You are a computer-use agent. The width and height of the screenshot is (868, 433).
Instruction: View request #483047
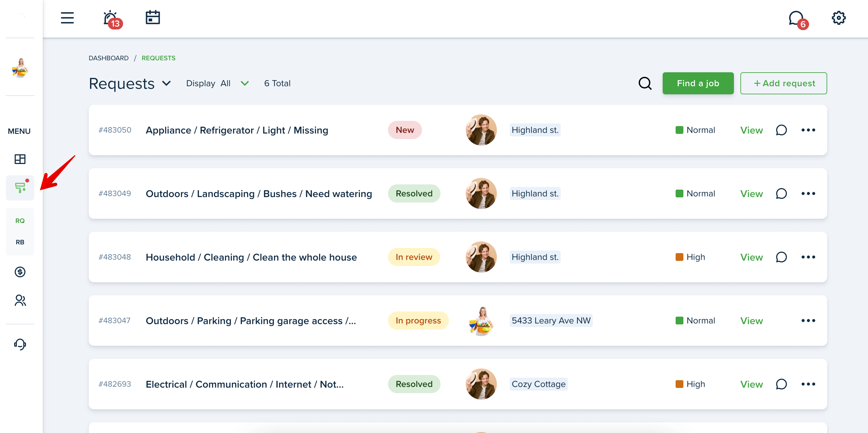751,321
